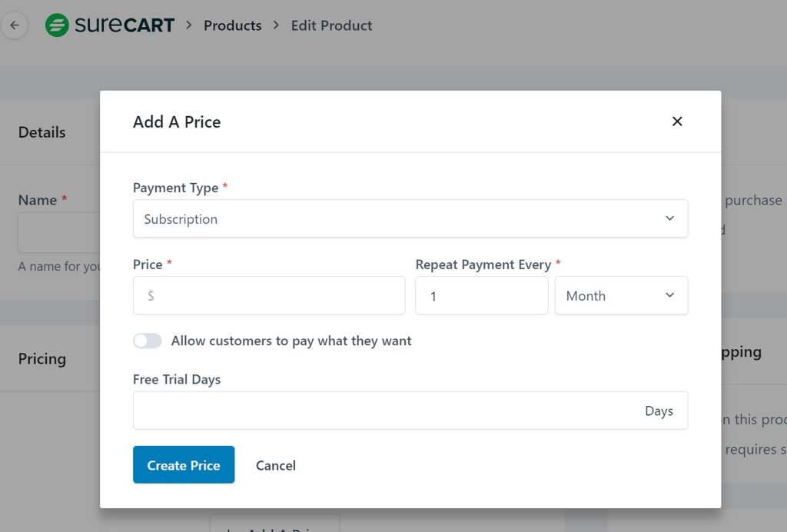The height and width of the screenshot is (532, 787).
Task: Click the Free Trial Days field
Action: click(410, 411)
